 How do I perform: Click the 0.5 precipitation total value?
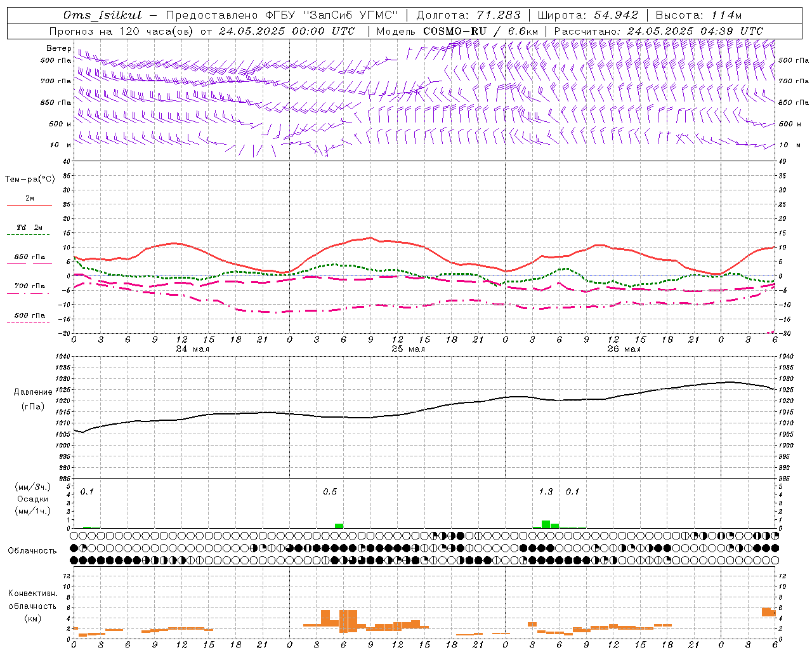[x=330, y=492]
